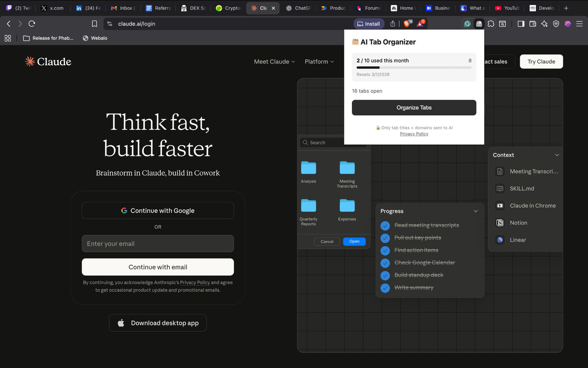Image resolution: width=588 pixels, height=368 pixels.
Task: Click the Install app button in address bar
Action: pyautogui.click(x=369, y=24)
